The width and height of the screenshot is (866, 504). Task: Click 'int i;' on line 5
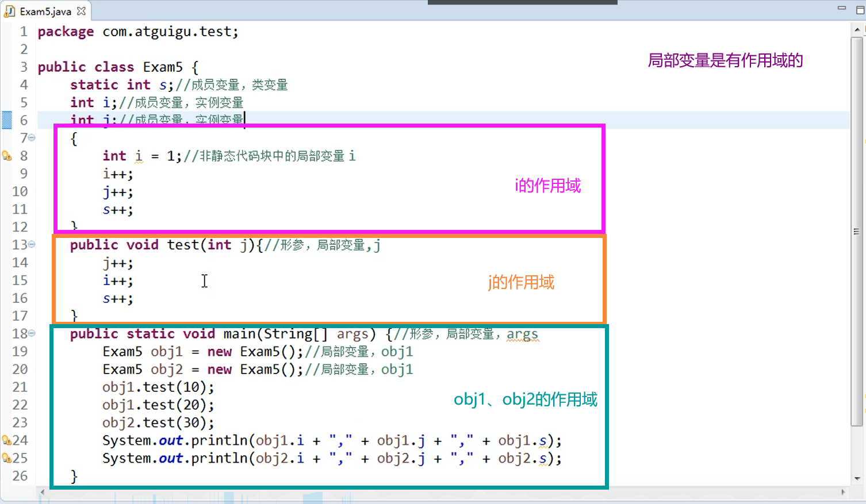94,103
